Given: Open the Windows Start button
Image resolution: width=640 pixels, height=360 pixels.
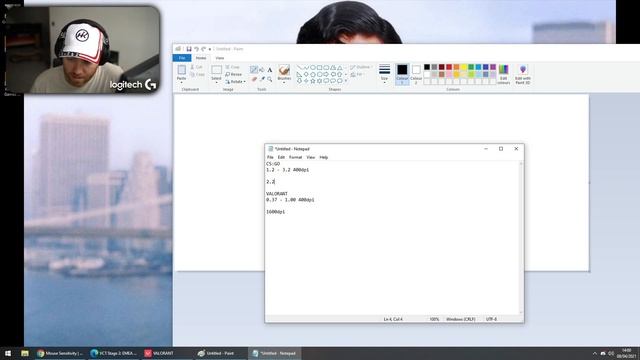Looking at the screenshot, I should (x=8, y=353).
